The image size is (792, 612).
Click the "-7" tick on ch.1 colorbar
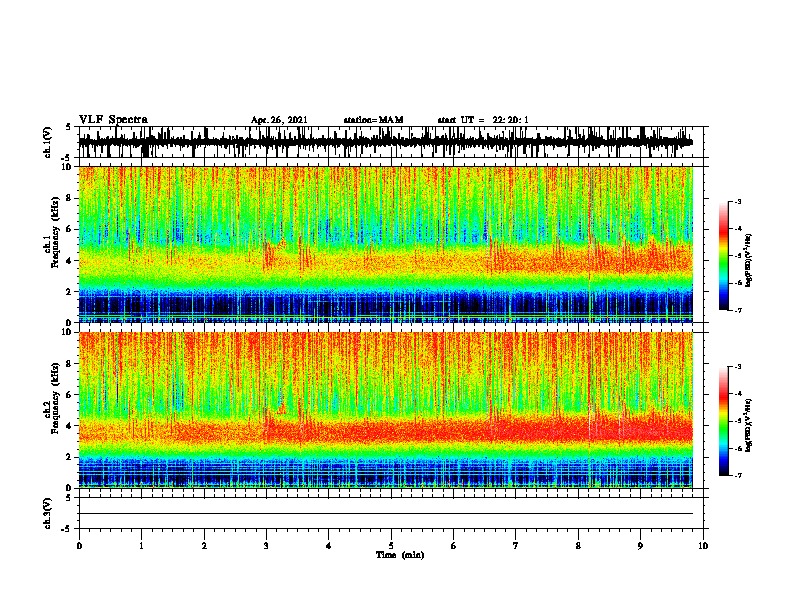[x=737, y=310]
